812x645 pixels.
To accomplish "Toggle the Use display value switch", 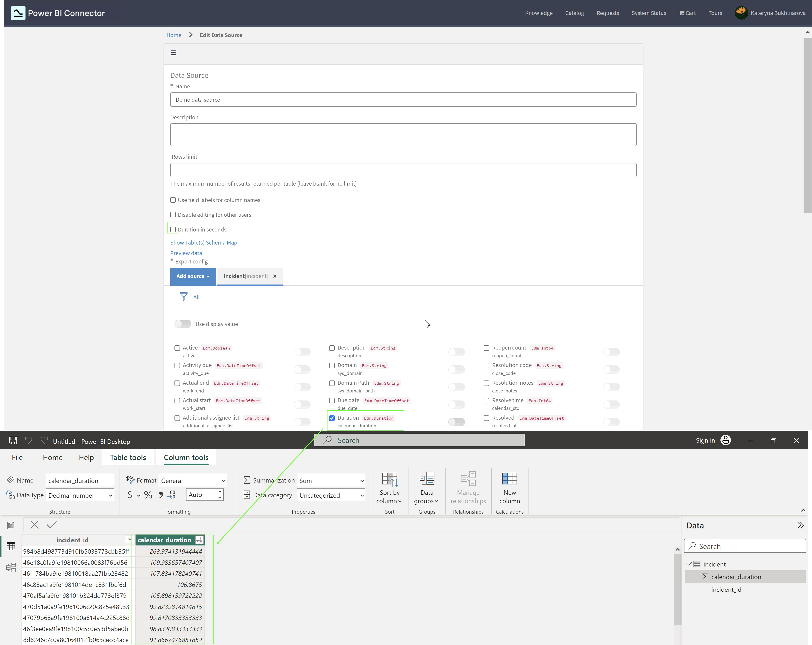I will point(183,324).
